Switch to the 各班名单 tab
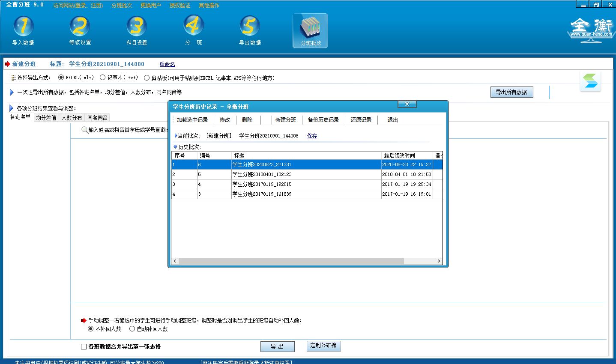Viewport: 616px width, 364px height. coord(20,117)
